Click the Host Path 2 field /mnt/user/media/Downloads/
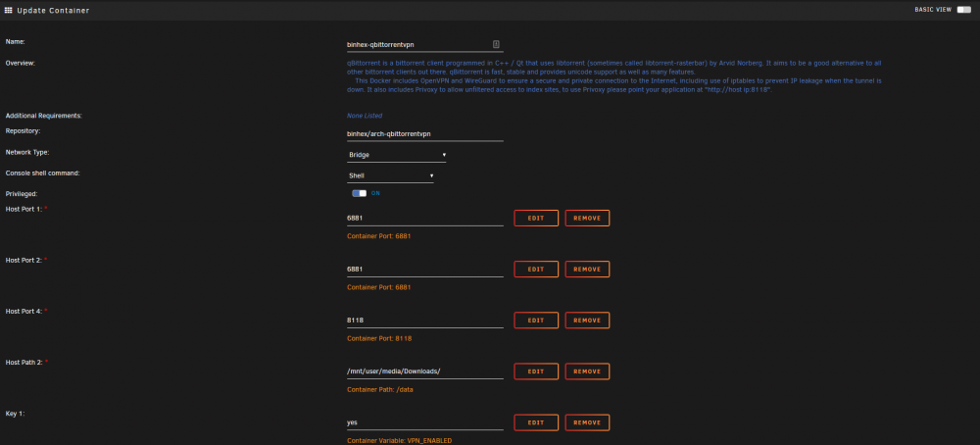Screen dimensions: 980x445 (x=425, y=371)
